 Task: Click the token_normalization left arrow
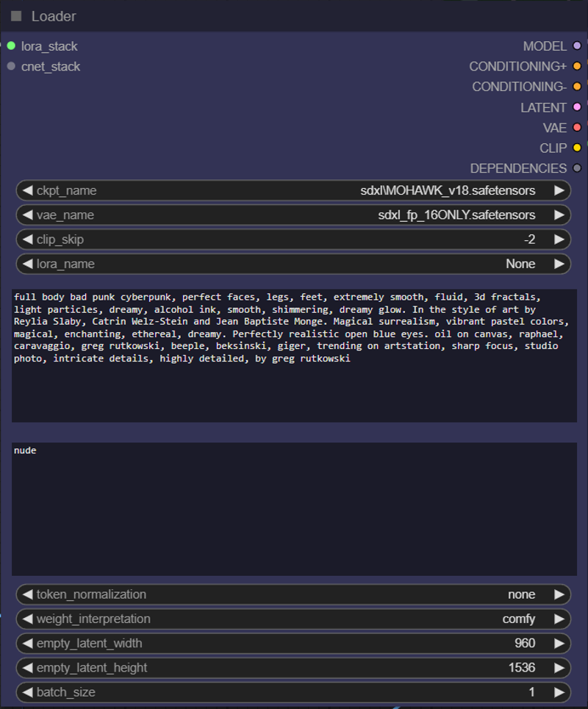click(x=28, y=594)
